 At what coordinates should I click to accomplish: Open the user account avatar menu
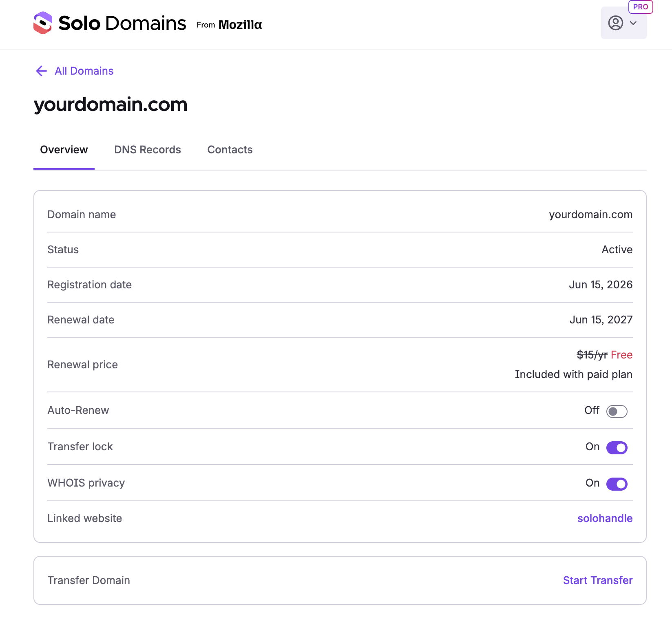(x=615, y=23)
